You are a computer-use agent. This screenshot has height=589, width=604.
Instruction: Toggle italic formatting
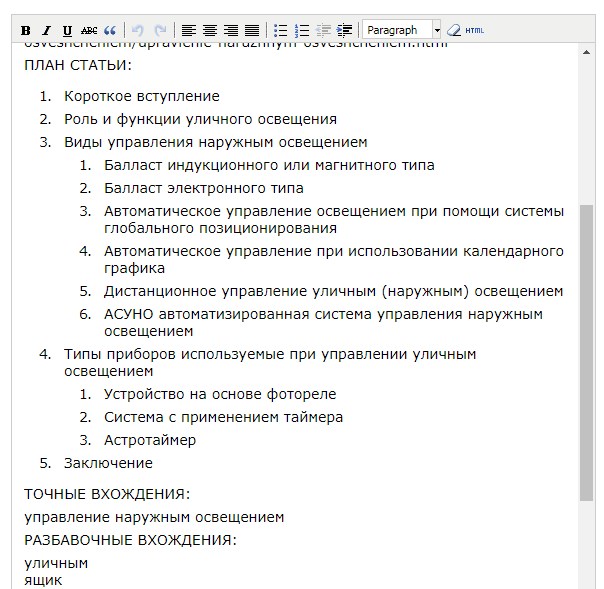tap(47, 30)
